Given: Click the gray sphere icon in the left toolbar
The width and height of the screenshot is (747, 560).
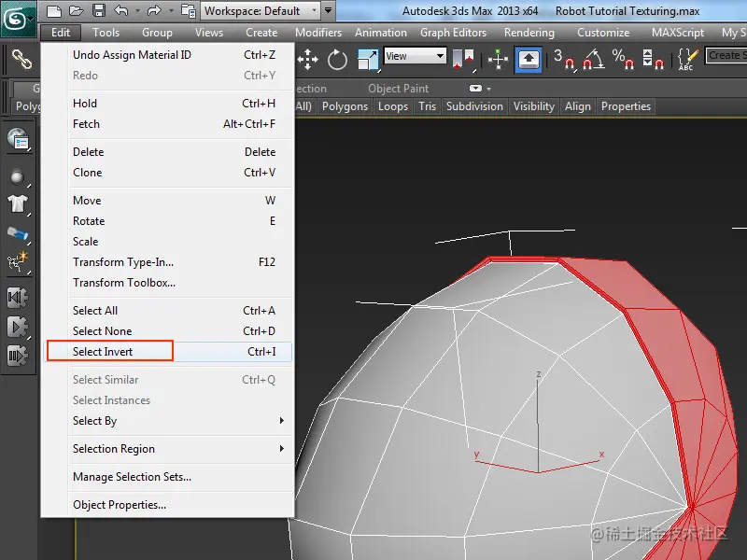Looking at the screenshot, I should pos(18,177).
